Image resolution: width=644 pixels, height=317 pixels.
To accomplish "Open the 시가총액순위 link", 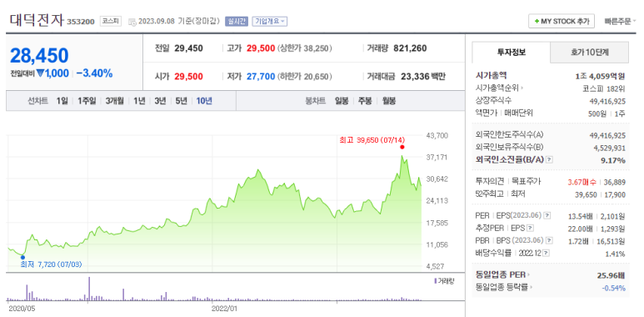I will pyautogui.click(x=497, y=88).
